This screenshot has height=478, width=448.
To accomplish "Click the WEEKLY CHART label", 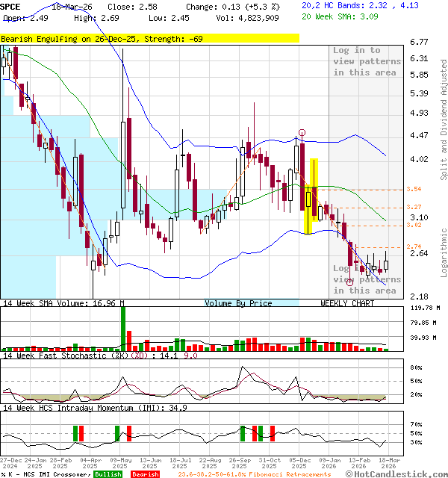I will click(347, 303).
